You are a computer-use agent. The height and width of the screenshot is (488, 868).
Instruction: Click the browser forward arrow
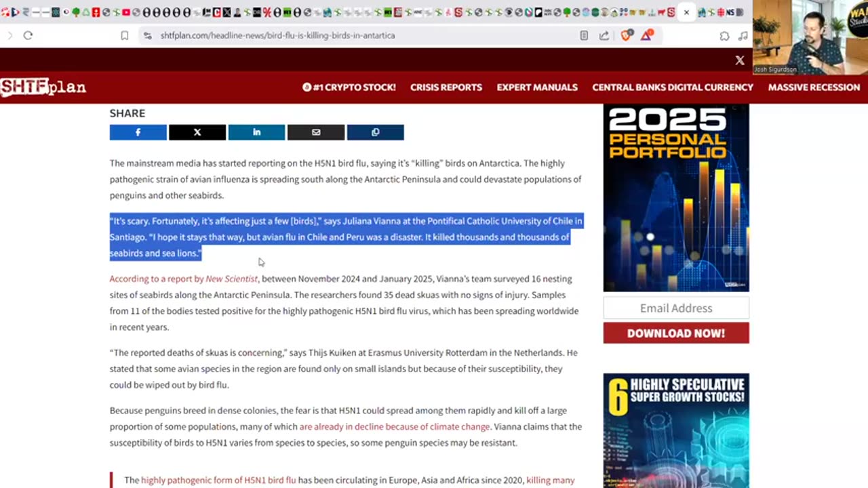pyautogui.click(x=9, y=35)
